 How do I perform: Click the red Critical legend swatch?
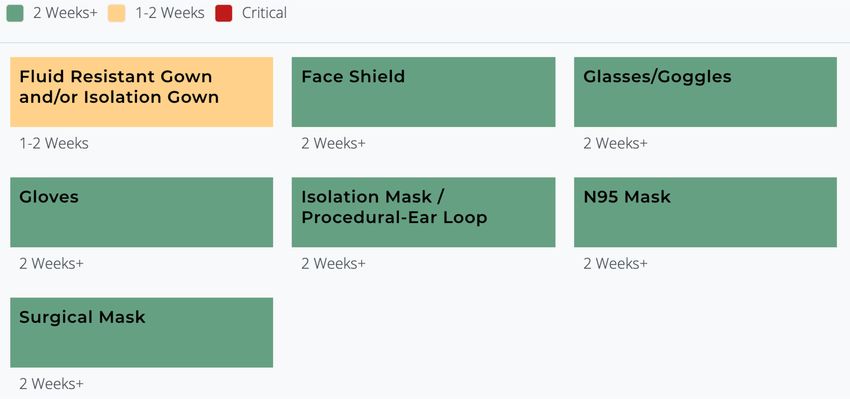point(223,13)
